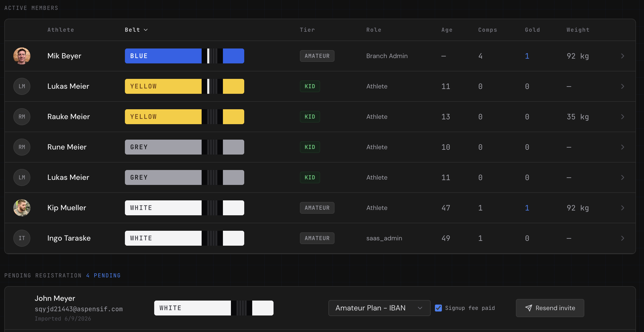Click the Comps column header

tap(488, 30)
